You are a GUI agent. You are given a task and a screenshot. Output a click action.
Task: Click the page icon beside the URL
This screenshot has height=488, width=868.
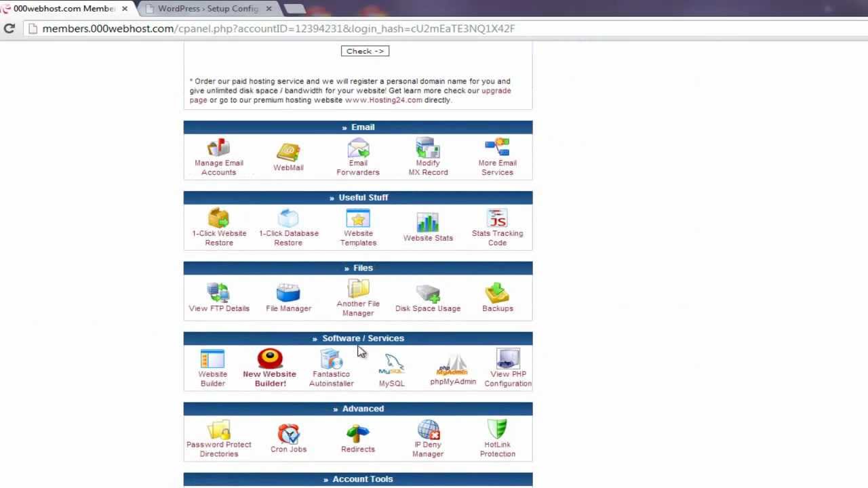pos(32,28)
